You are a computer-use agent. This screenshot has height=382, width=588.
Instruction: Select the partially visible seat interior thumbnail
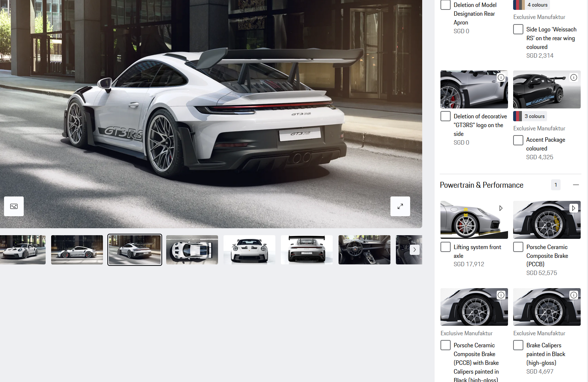pyautogui.click(x=402, y=250)
